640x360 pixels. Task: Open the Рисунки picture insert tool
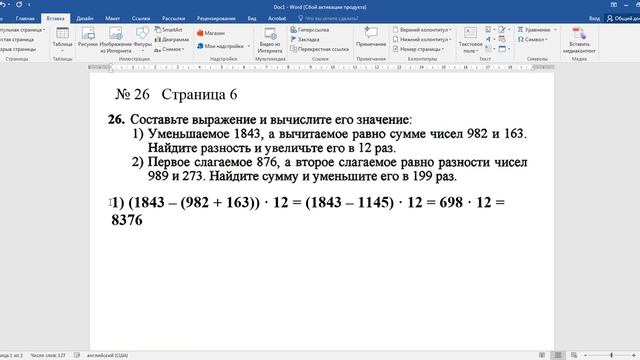point(88,38)
